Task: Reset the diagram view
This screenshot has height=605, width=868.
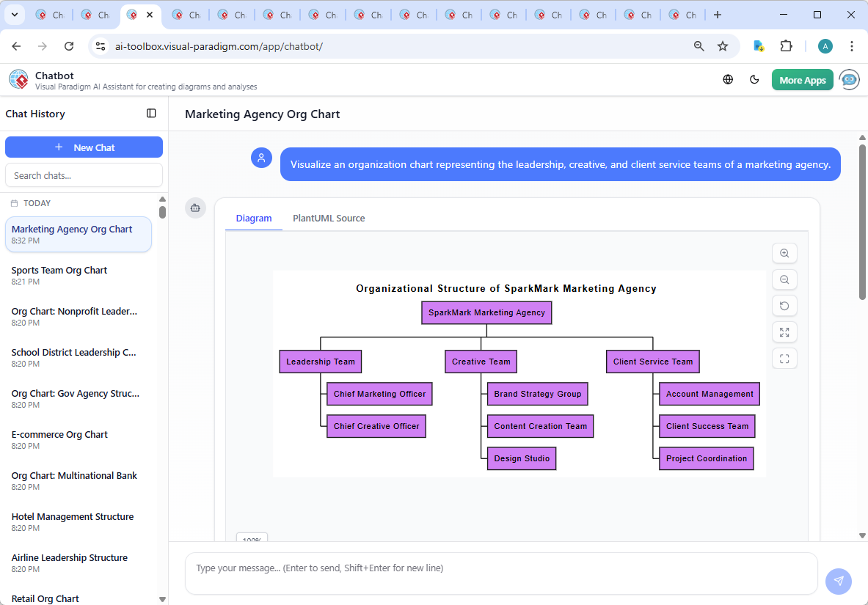Action: pos(784,306)
